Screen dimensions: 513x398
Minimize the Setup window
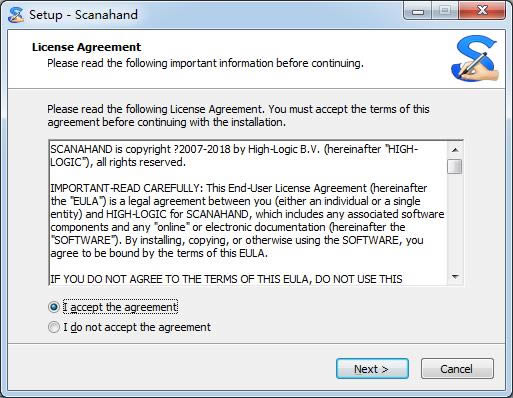pyautogui.click(x=418, y=11)
